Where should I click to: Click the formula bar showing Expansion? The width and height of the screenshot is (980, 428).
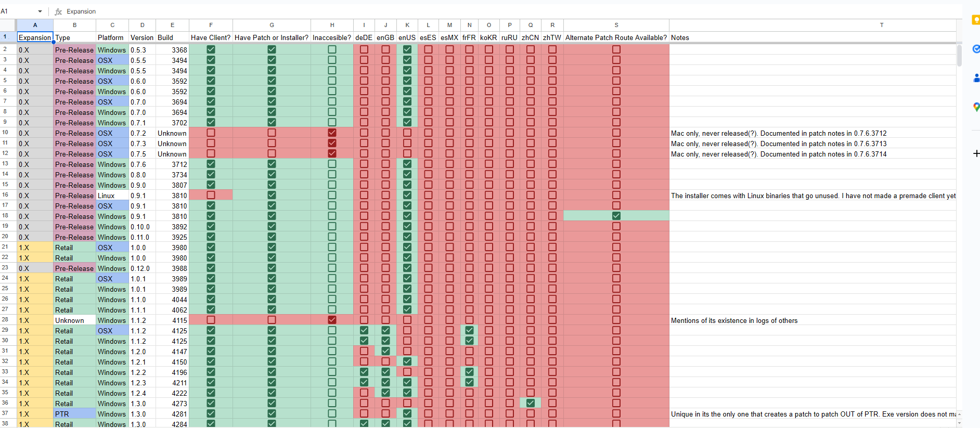(x=510, y=11)
